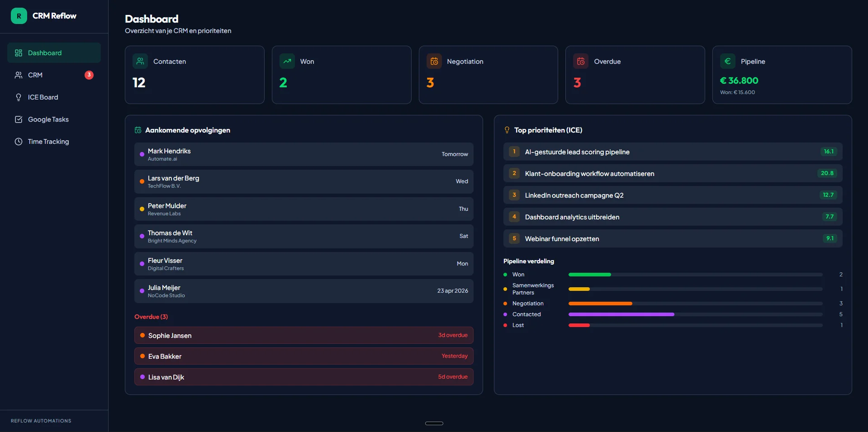The height and width of the screenshot is (432, 868).
Task: Click the calendar icon beside Aankomende opvolgingen
Action: (138, 130)
